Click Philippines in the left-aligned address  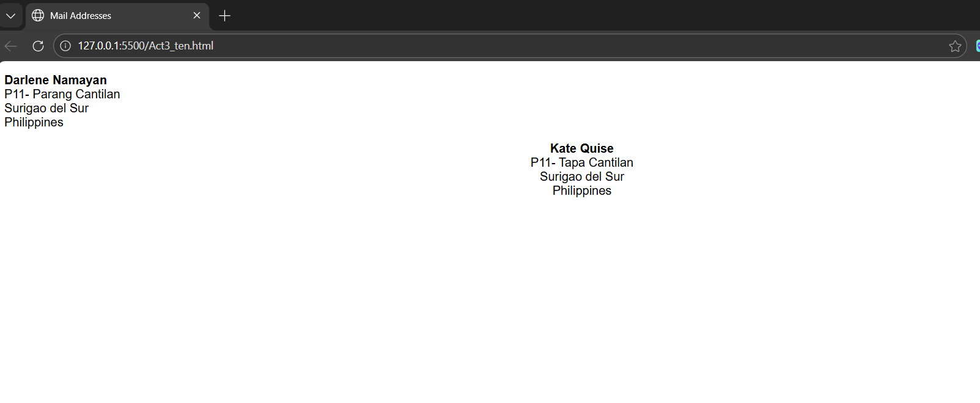34,122
